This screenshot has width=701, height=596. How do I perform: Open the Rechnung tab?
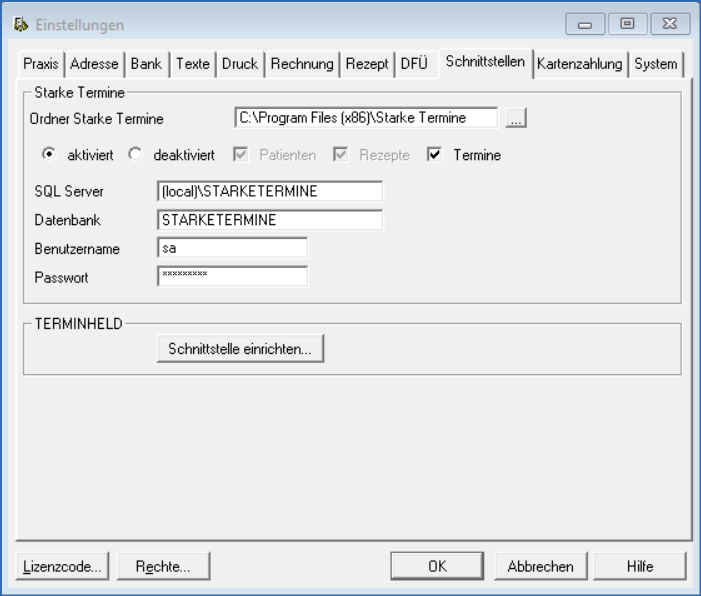pyautogui.click(x=301, y=64)
